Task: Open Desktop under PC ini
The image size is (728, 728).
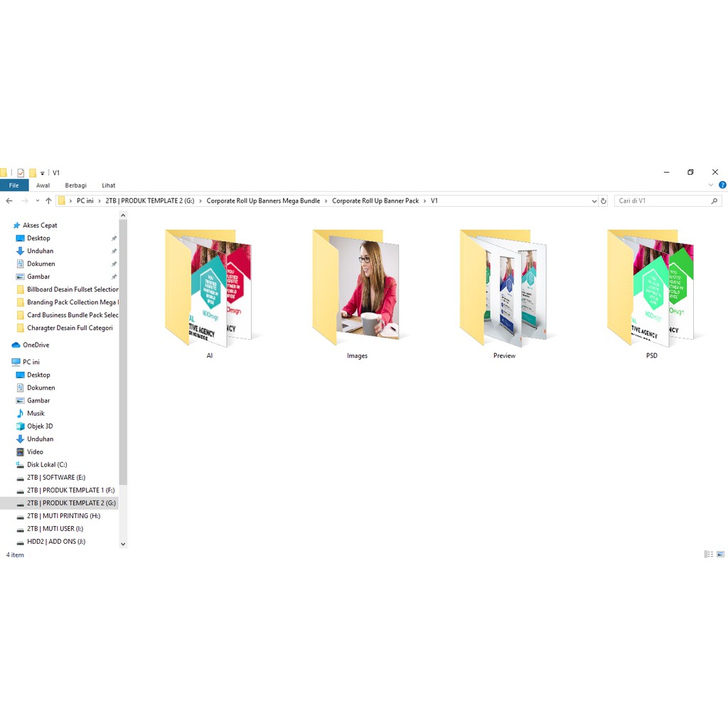Action: tap(38, 375)
